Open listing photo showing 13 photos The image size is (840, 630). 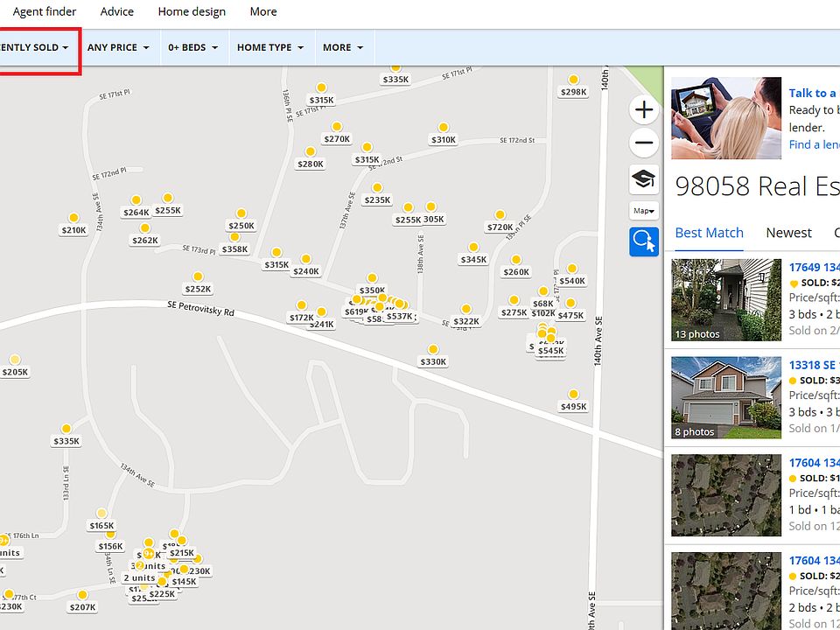click(726, 300)
